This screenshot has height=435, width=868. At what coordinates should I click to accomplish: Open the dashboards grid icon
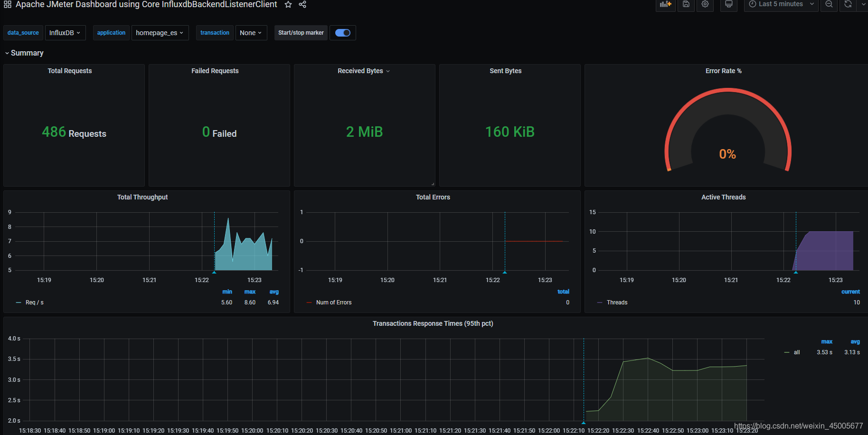coord(8,5)
